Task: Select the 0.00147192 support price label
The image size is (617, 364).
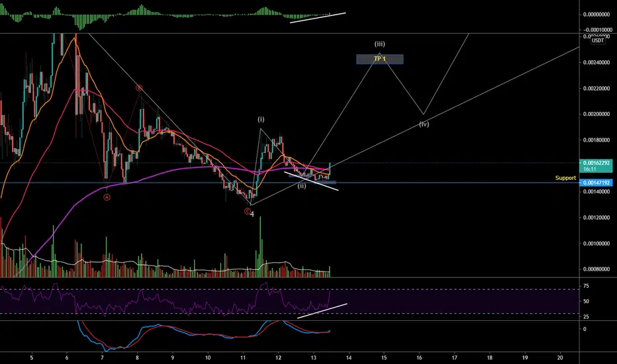Action: coord(596,183)
